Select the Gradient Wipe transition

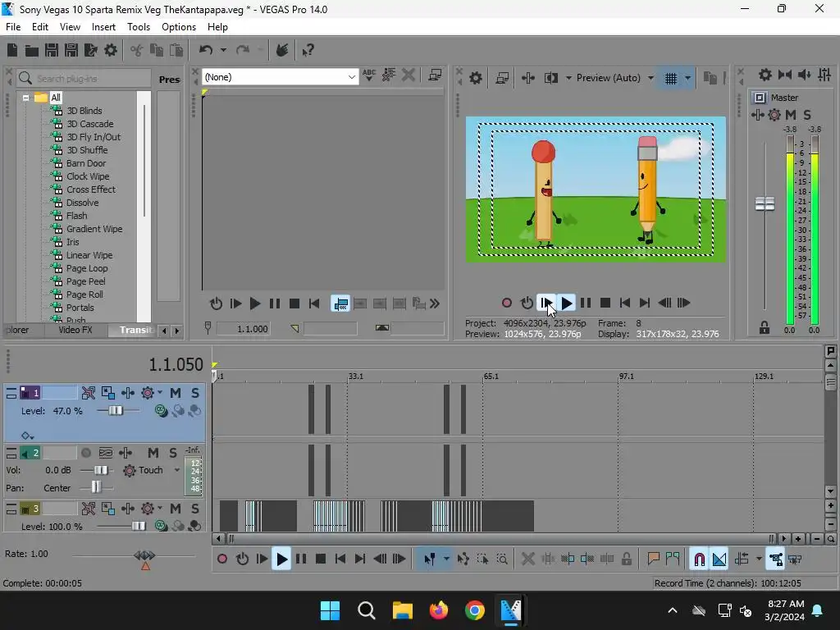[x=94, y=229]
